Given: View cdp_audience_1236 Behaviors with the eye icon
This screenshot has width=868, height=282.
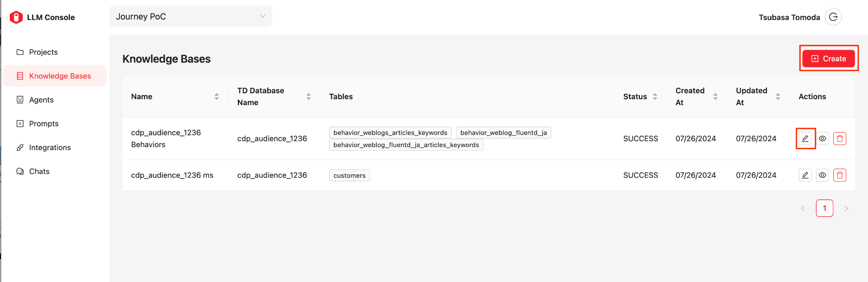Looking at the screenshot, I should pos(822,139).
